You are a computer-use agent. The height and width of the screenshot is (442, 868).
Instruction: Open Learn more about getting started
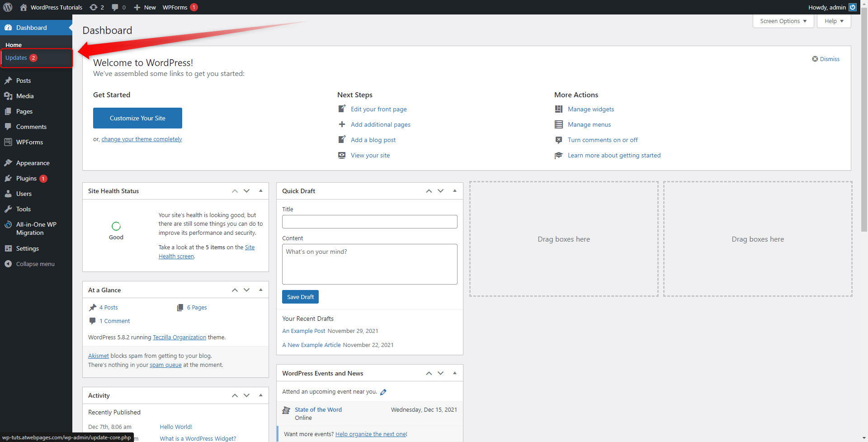[614, 155]
